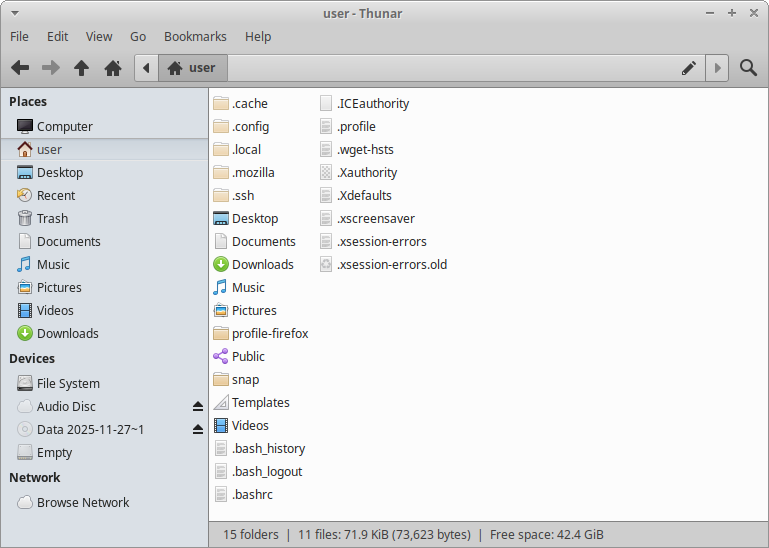Select Desktop folder in file list
Viewport: 769px width, 548px height.
tap(246, 218)
